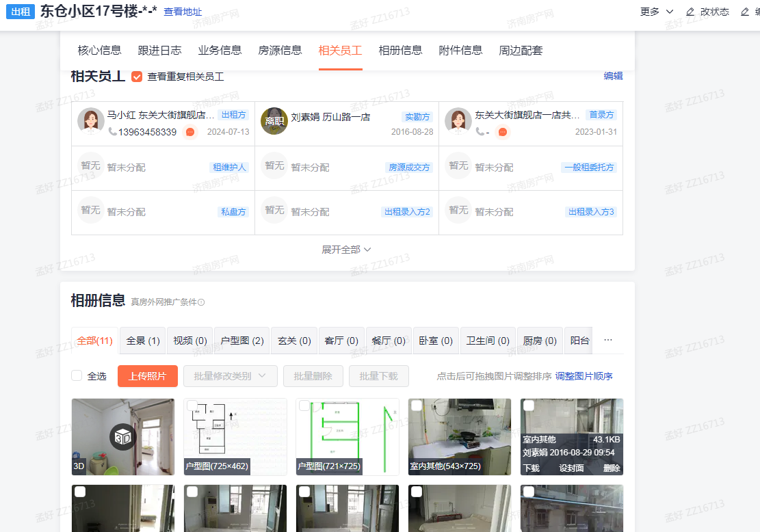
Task: Open 批量修改类别 dropdown
Action: tap(231, 376)
